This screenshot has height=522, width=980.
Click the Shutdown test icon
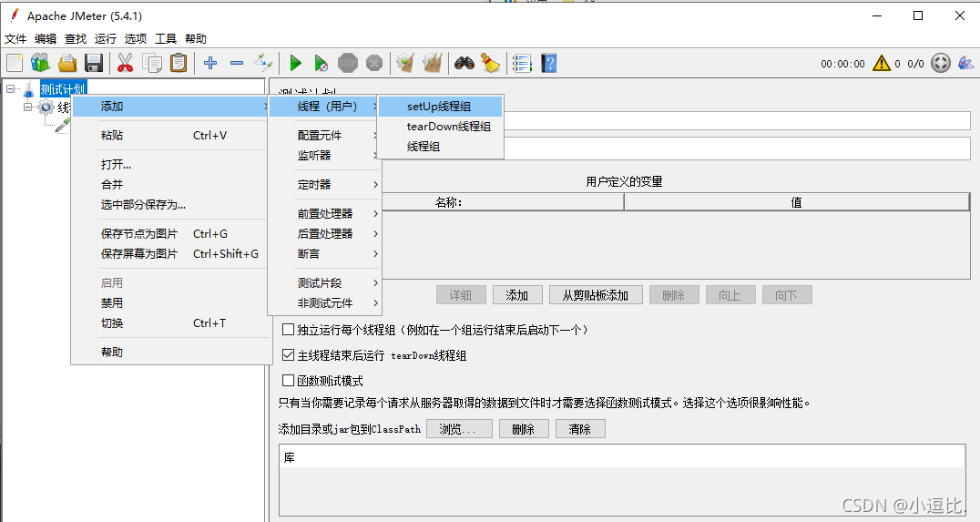coord(374,63)
